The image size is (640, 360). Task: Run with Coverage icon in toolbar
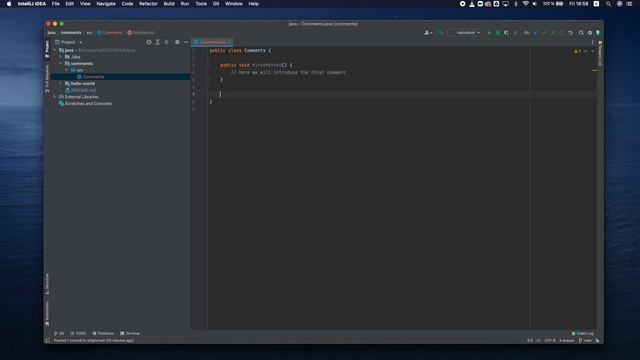coord(506,33)
